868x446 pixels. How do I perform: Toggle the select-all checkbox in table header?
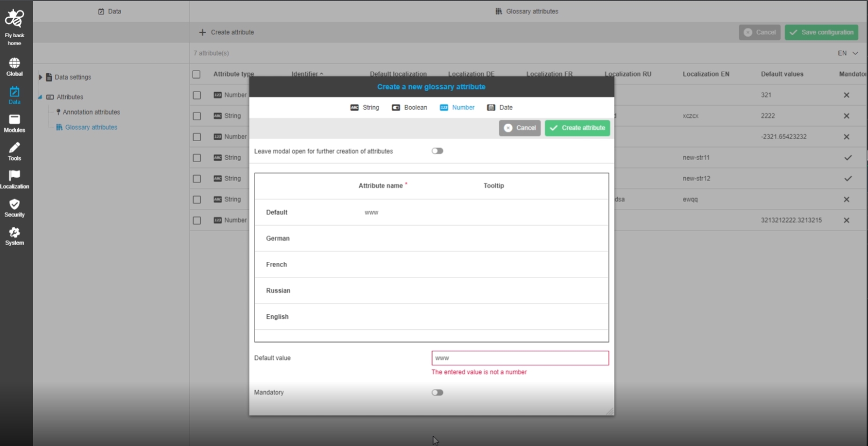click(196, 74)
